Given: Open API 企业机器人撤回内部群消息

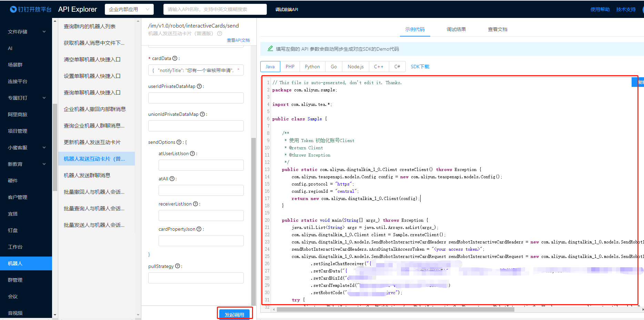Looking at the screenshot, I should coord(97,109).
